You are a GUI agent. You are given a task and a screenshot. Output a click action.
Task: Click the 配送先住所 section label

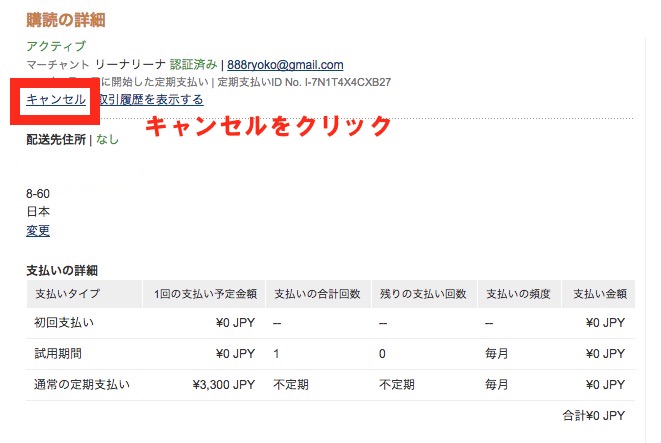[x=56, y=139]
